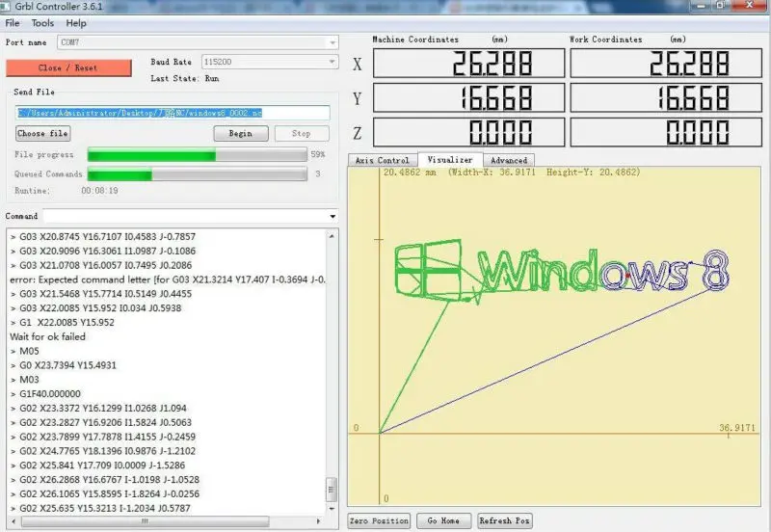Screen dimensions: 771x532
Task: Open the Command history dropdown arrow
Action: pos(332,216)
